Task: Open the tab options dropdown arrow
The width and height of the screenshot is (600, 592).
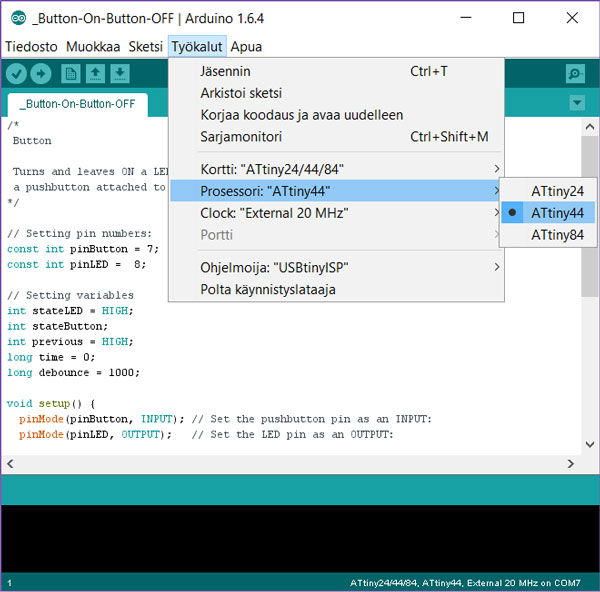Action: tap(577, 103)
